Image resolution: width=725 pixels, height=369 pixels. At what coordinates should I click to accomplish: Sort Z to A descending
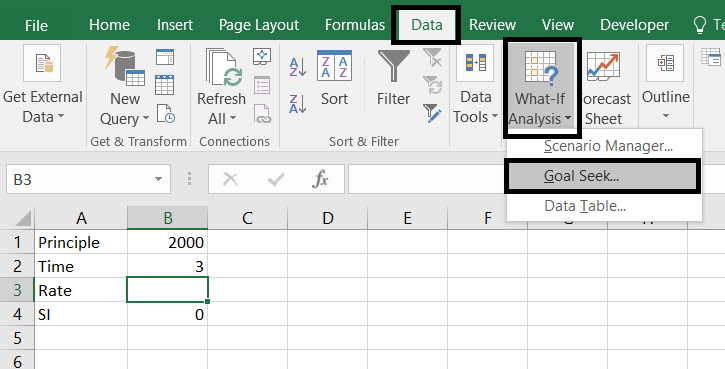pyautogui.click(x=298, y=104)
